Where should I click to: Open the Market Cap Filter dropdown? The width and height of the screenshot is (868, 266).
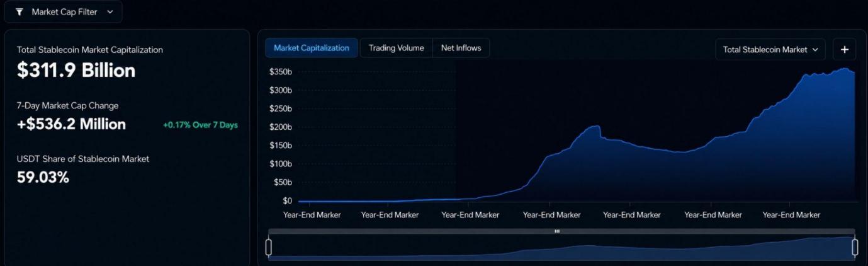pos(63,12)
